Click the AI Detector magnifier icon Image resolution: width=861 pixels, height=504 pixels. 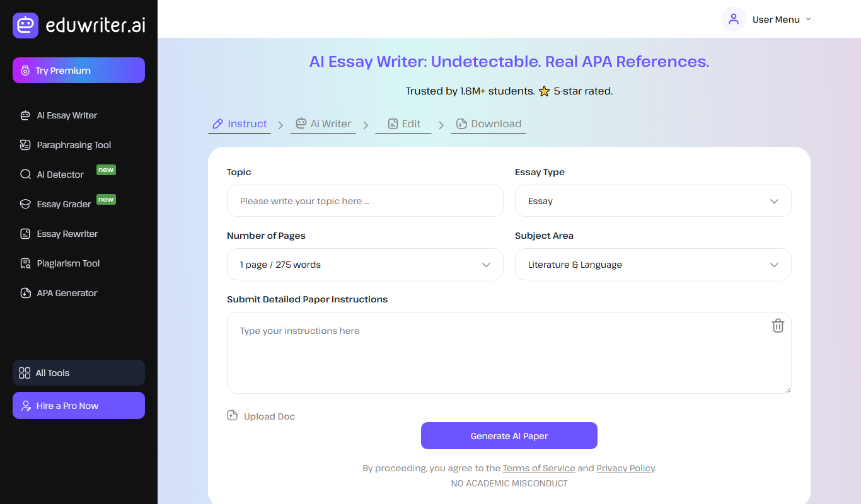25,175
